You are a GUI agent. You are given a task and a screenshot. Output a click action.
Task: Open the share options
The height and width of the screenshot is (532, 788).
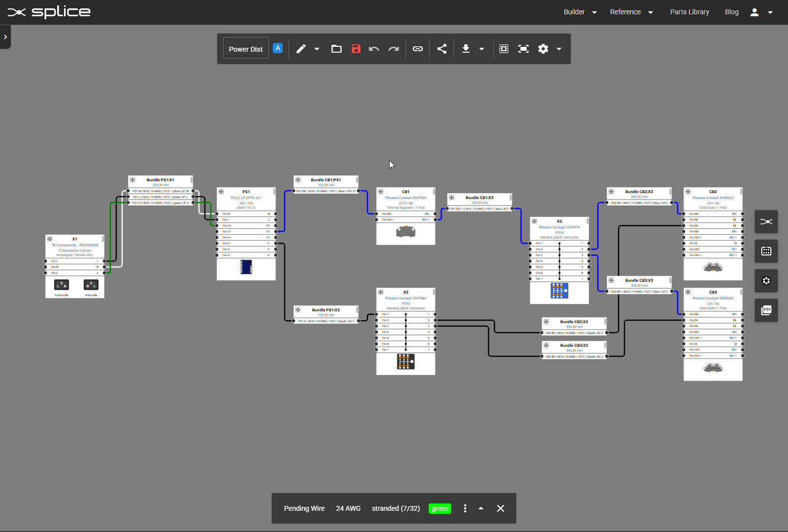pos(442,49)
